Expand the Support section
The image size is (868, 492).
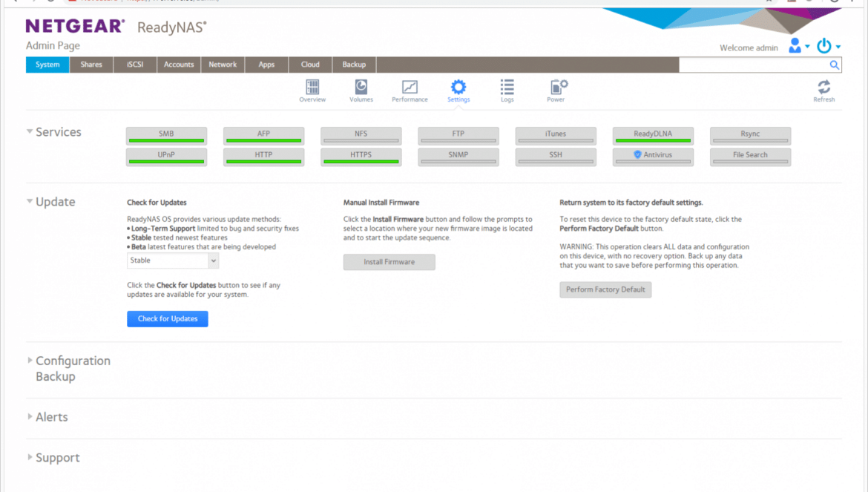(x=30, y=457)
